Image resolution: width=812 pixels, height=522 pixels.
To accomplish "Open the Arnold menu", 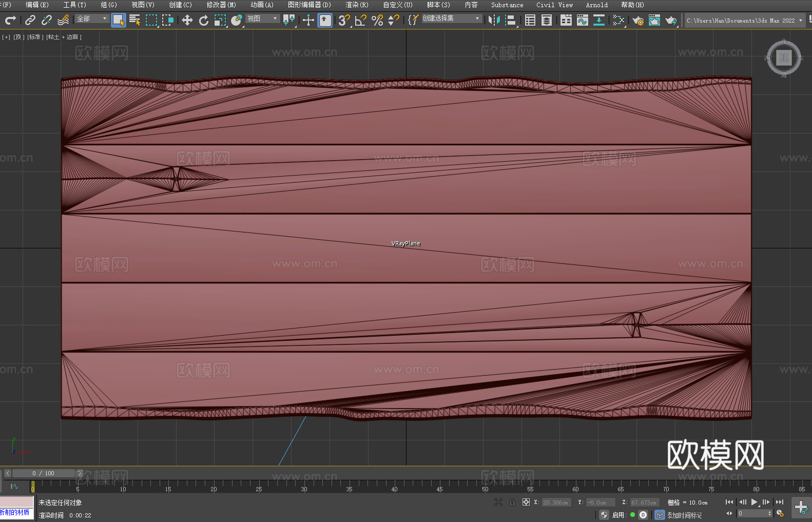I will point(596,5).
